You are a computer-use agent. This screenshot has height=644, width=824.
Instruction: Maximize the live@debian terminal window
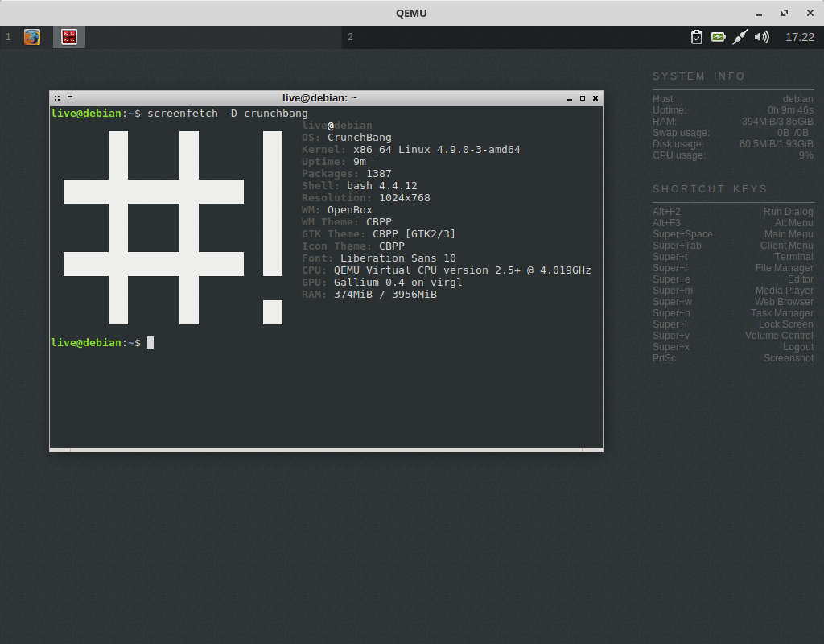(583, 98)
